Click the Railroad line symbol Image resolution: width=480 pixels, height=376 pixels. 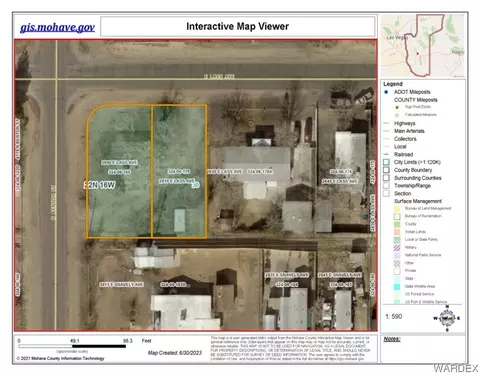[x=387, y=154]
